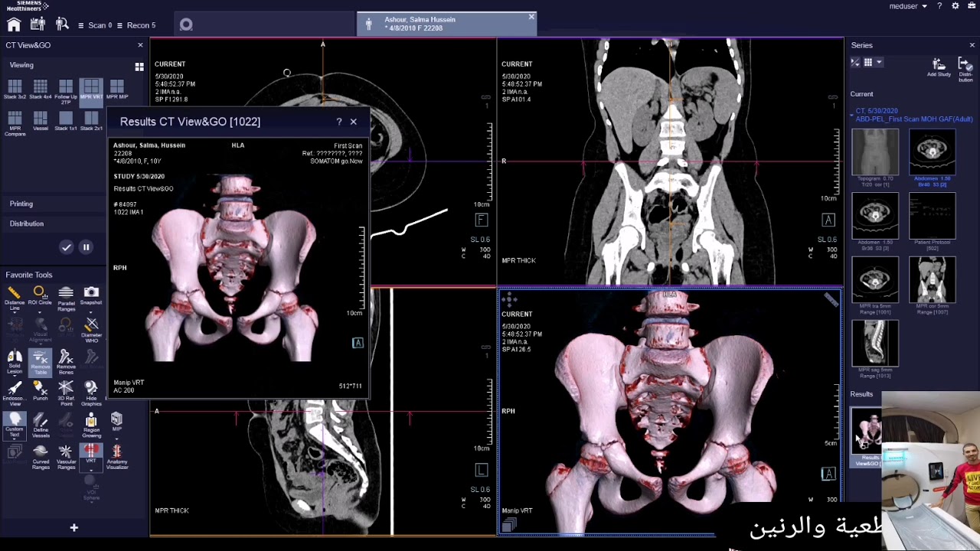980x551 pixels.
Task: Select the Define Vessels tool
Action: click(x=40, y=425)
